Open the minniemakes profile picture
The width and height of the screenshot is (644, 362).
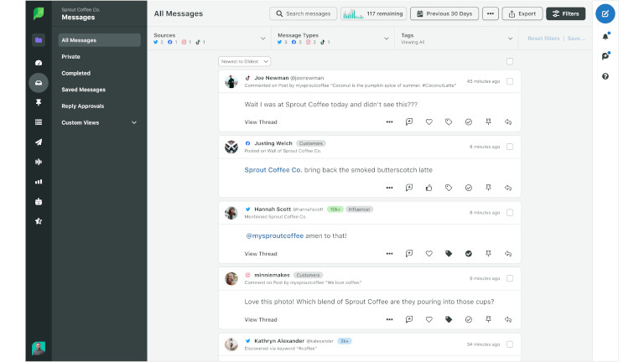coord(231,278)
